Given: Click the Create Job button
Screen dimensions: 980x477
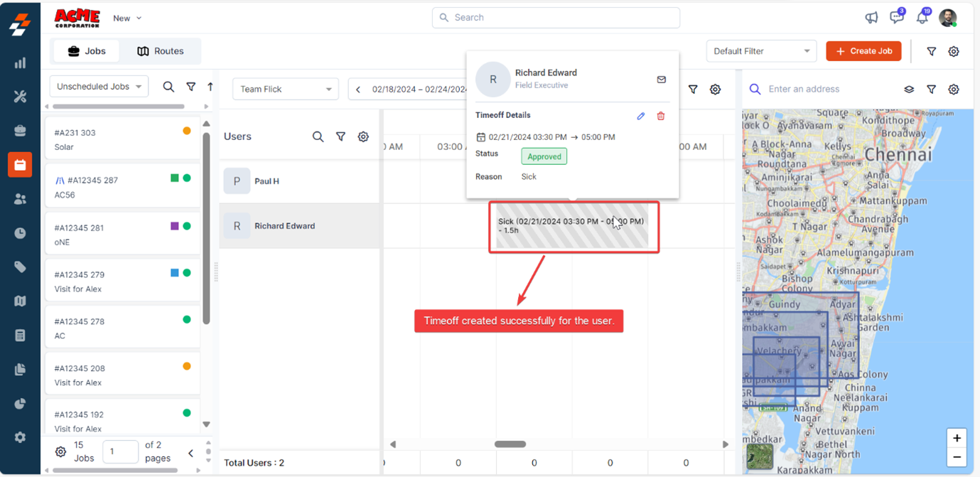Looking at the screenshot, I should click(x=863, y=51).
